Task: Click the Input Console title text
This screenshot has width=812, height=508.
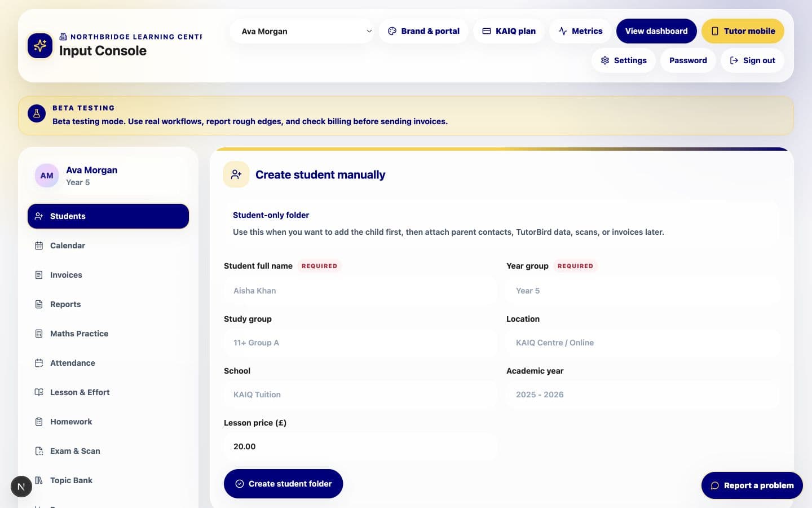Action: [103, 51]
